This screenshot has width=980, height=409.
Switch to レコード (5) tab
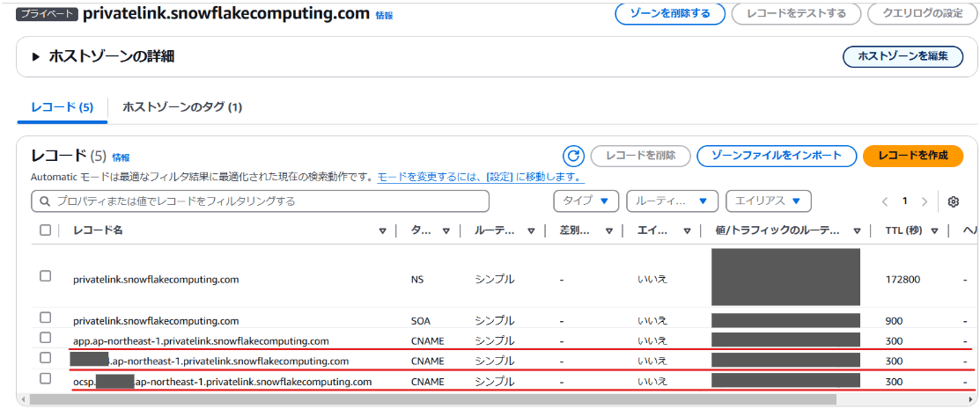[x=63, y=106]
